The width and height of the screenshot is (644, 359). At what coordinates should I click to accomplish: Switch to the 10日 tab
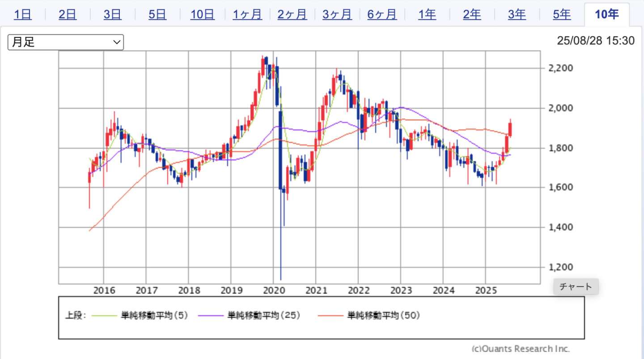pyautogui.click(x=203, y=14)
